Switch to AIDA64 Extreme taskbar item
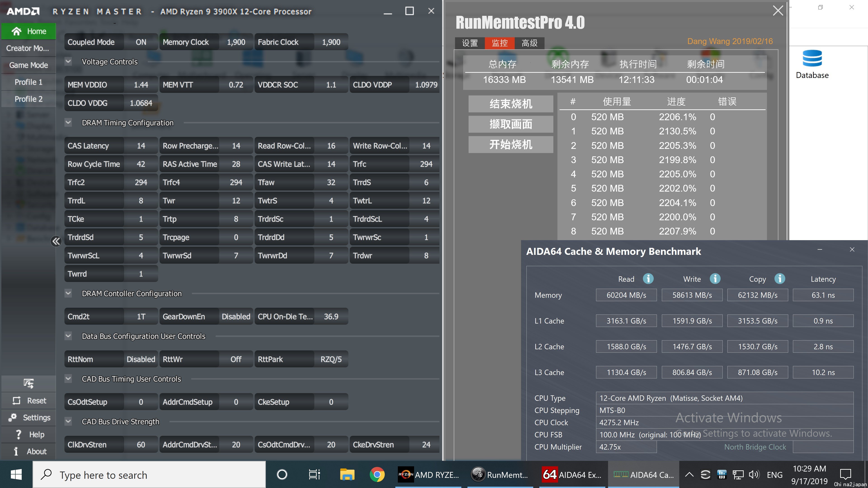This screenshot has height=488, width=868. point(572,474)
